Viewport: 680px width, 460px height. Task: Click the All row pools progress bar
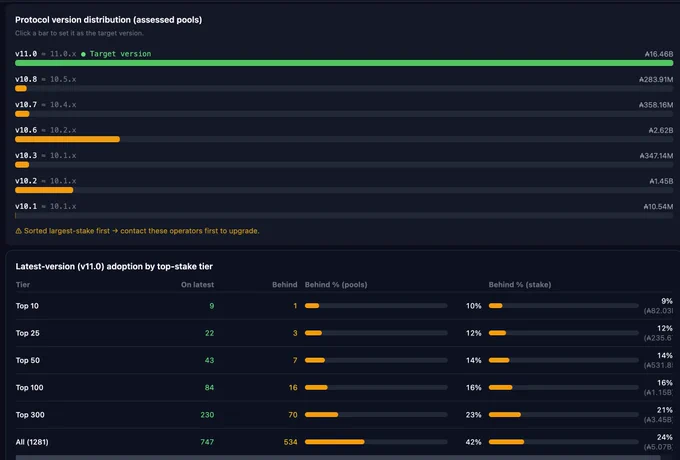[376, 442]
